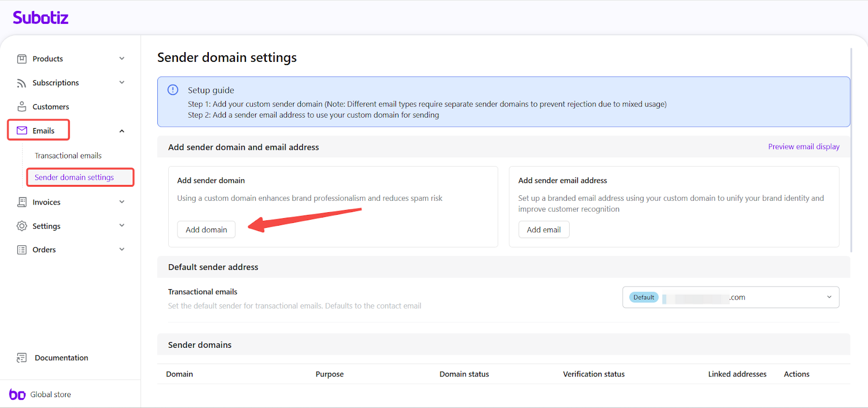Open Transactional emails submenu item
The height and width of the screenshot is (408, 868).
[68, 156]
